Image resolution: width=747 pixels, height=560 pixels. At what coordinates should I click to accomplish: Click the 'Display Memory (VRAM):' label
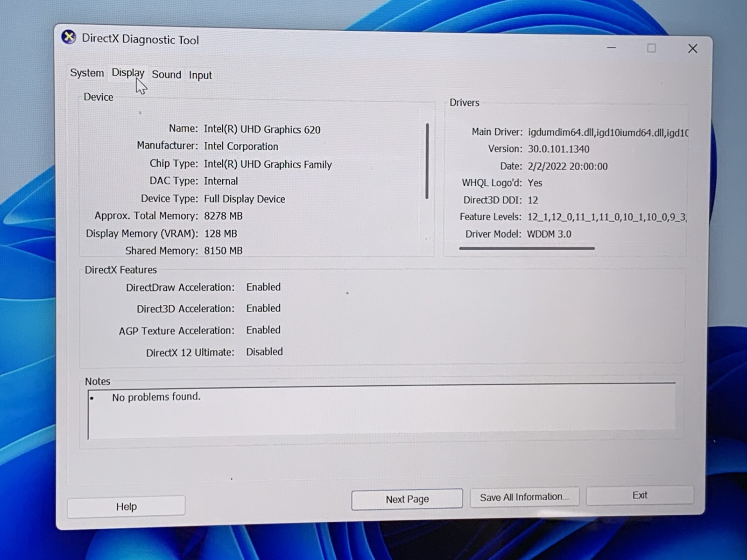142,233
